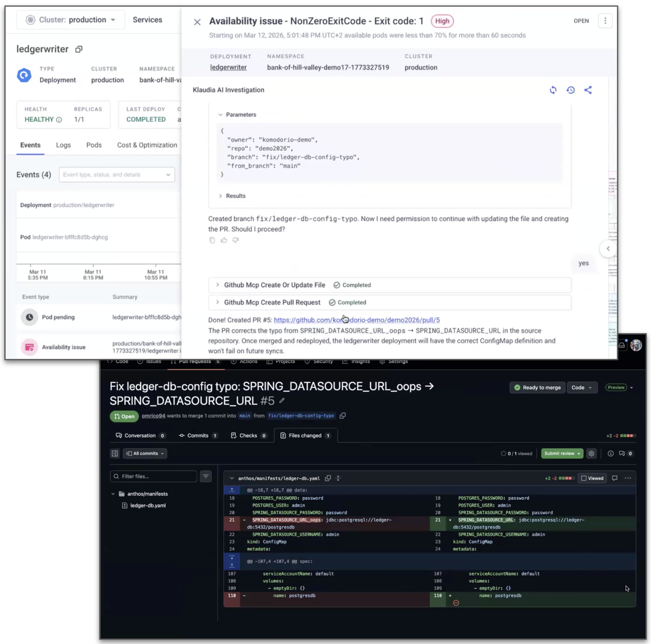This screenshot has height=644, width=651.
Task: Open ledger-db.yaml file three-dot menu in GitHub
Action: (x=628, y=478)
